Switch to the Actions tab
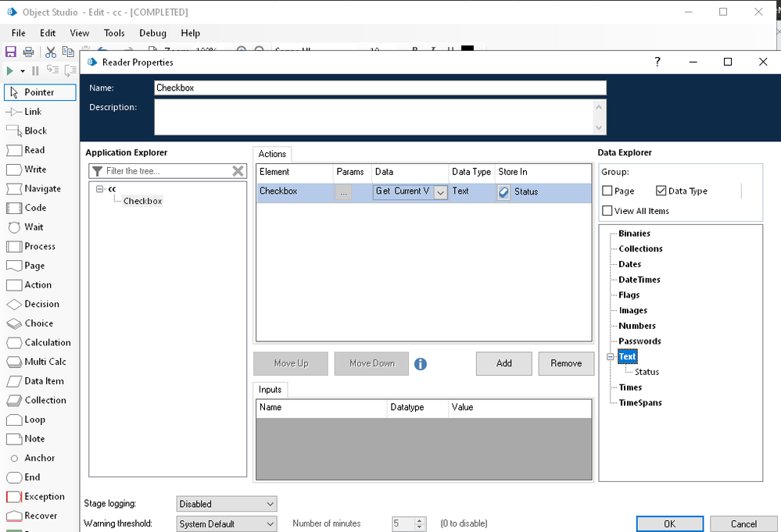Viewport: 781px width, 532px height. pos(272,154)
